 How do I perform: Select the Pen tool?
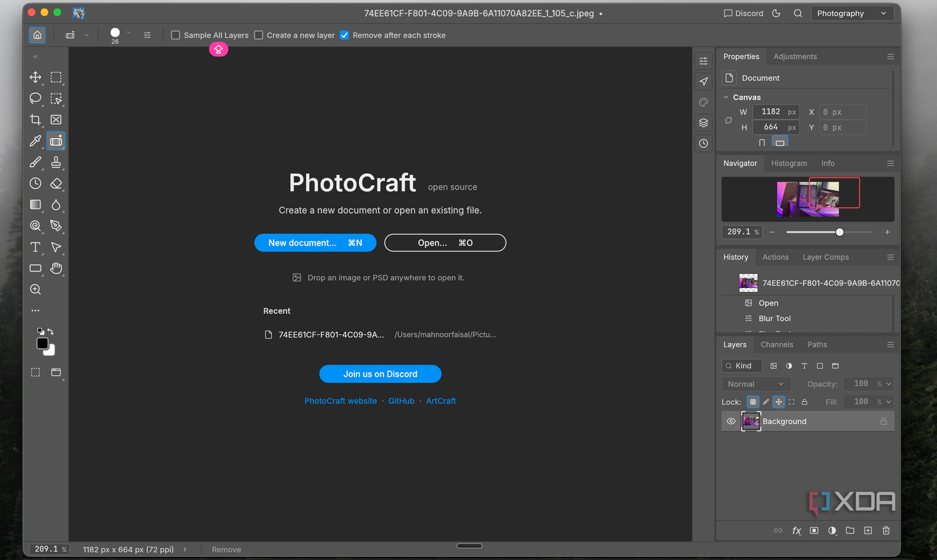pos(56,226)
